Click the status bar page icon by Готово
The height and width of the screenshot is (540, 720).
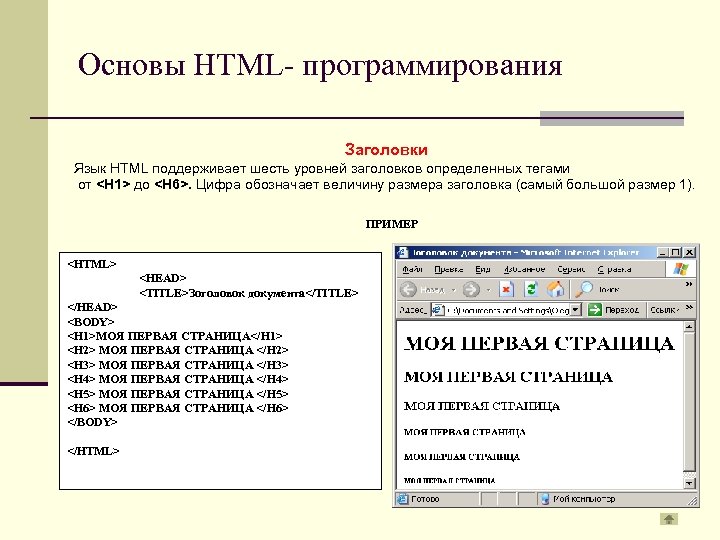[402, 499]
